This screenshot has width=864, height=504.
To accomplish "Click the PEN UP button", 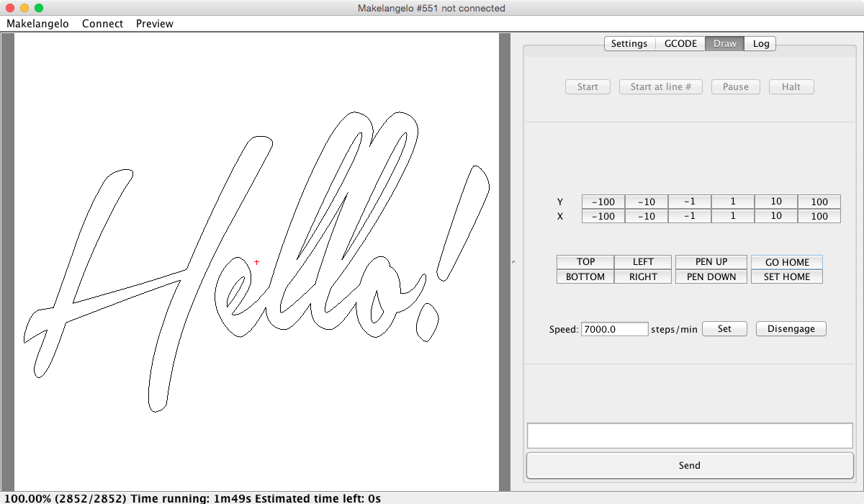I will click(711, 262).
